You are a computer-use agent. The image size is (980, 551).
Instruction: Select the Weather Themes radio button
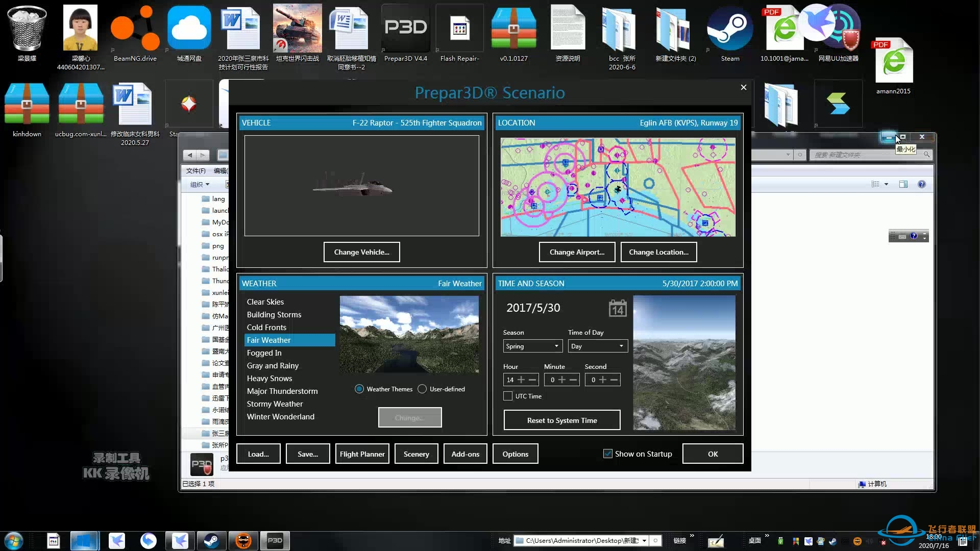click(x=359, y=389)
